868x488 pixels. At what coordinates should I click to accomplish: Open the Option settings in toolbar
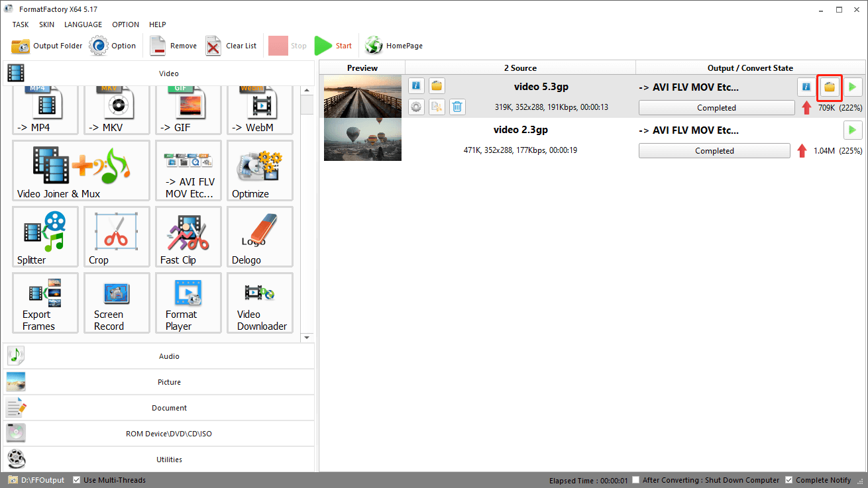tap(113, 46)
